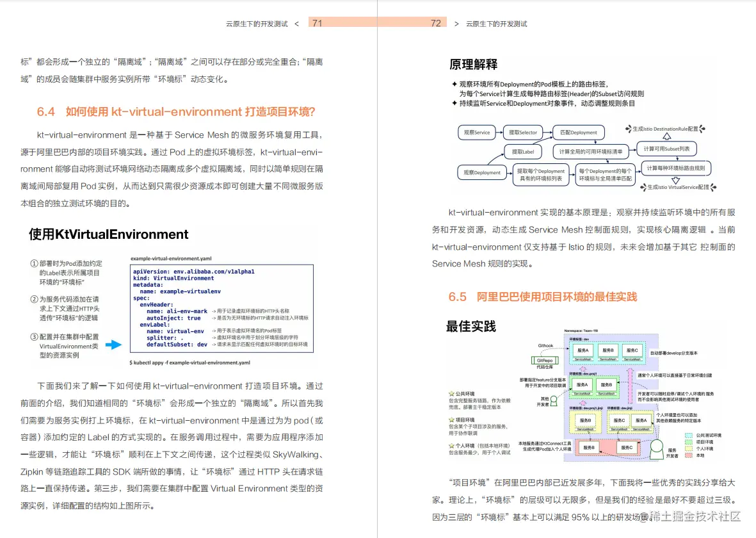The image size is (756, 538).
Task: Click the 观察Service flowchart box
Action: pos(477,132)
